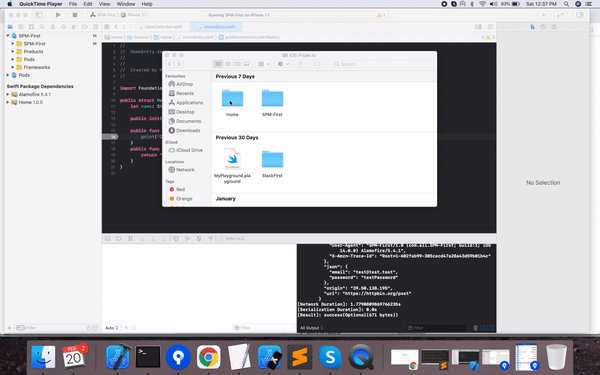
Task: Go back in Xcode editor history
Action: click(x=116, y=27)
